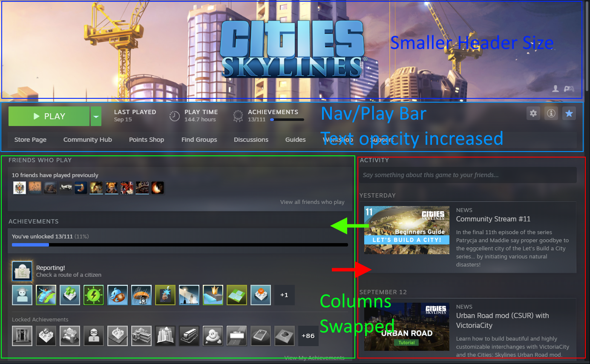This screenshot has width=590, height=364.
Task: Select the locked smiling cloud achievement
Action: coord(213,336)
